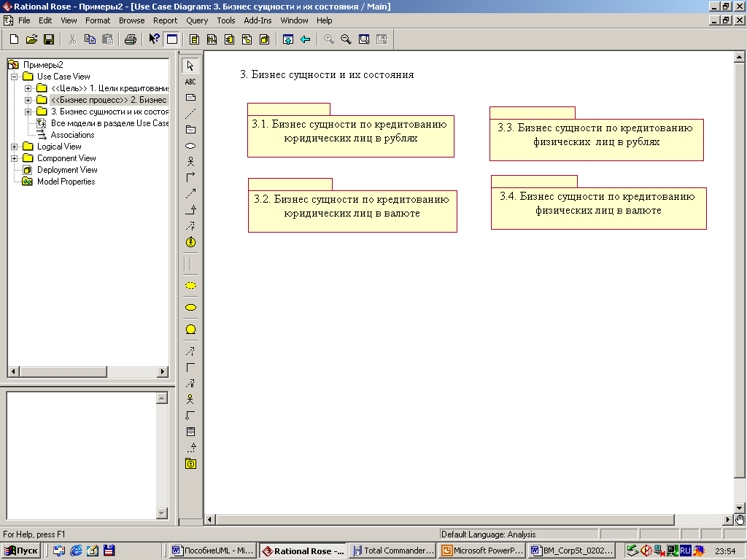The image size is (747, 560).
Task: Select Associations in the browser tree
Action: click(x=72, y=135)
